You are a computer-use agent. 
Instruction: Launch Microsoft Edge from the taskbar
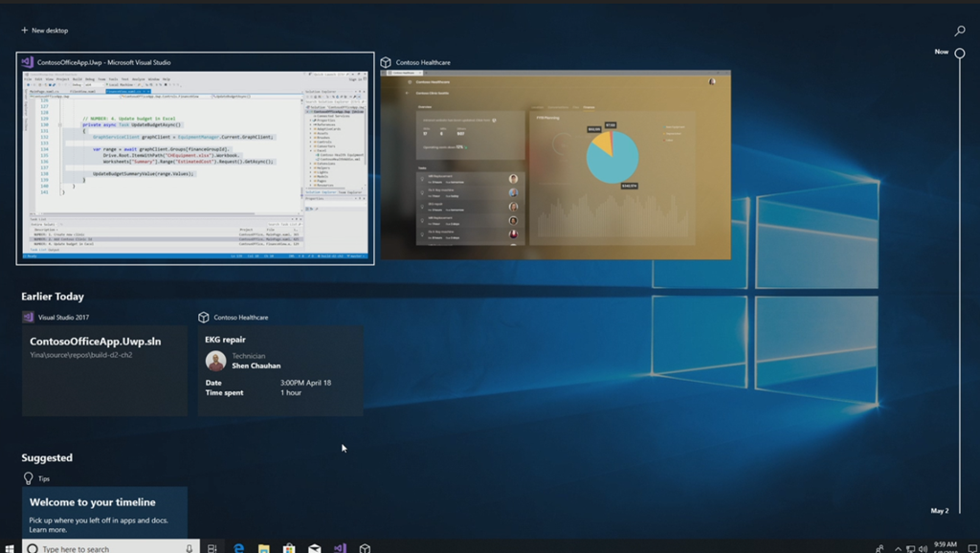(239, 548)
